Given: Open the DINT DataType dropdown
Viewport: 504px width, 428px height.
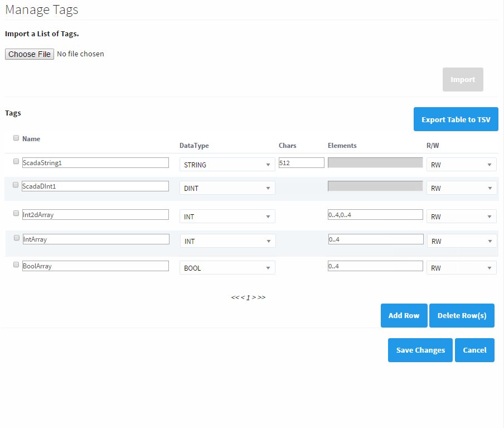Looking at the screenshot, I should pyautogui.click(x=227, y=188).
